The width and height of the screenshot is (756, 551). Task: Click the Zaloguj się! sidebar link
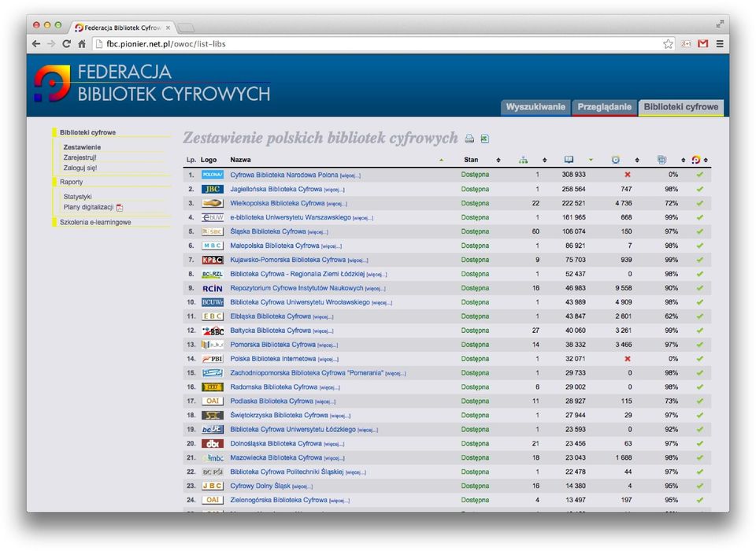pos(80,168)
